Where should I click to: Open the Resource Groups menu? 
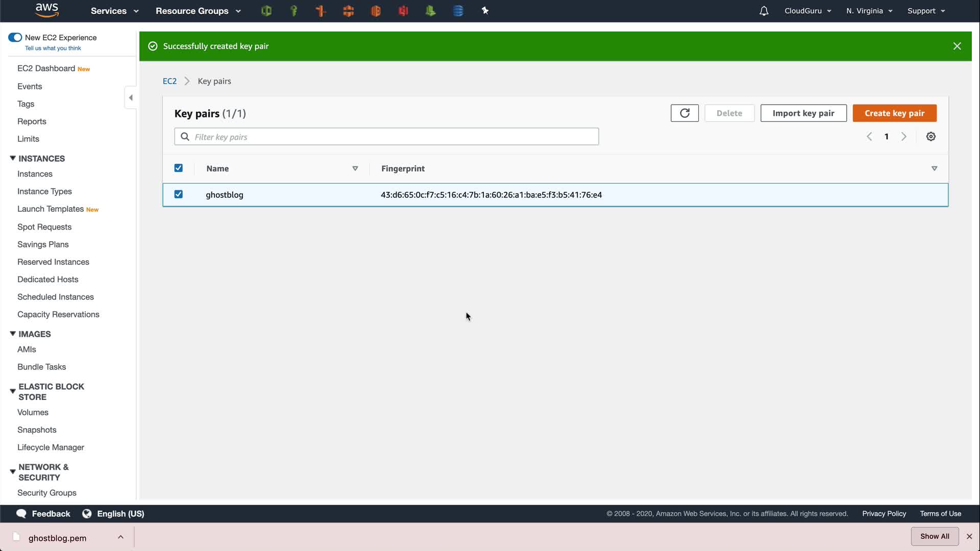[x=198, y=11]
